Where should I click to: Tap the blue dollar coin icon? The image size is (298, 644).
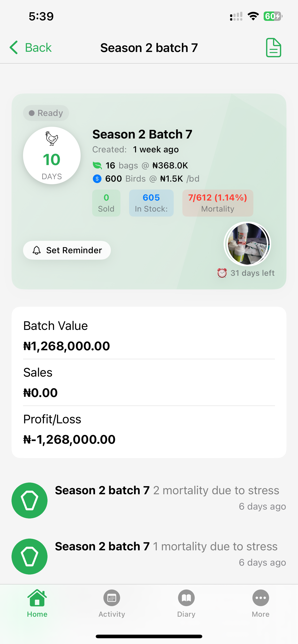pyautogui.click(x=97, y=179)
